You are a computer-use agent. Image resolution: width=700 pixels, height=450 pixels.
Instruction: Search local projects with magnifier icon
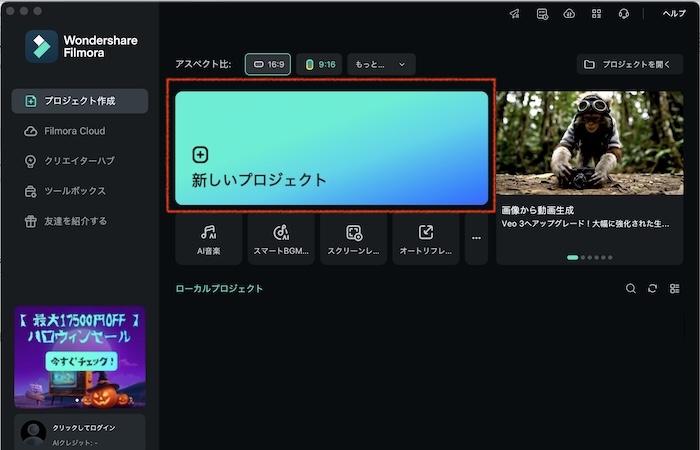[630, 288]
